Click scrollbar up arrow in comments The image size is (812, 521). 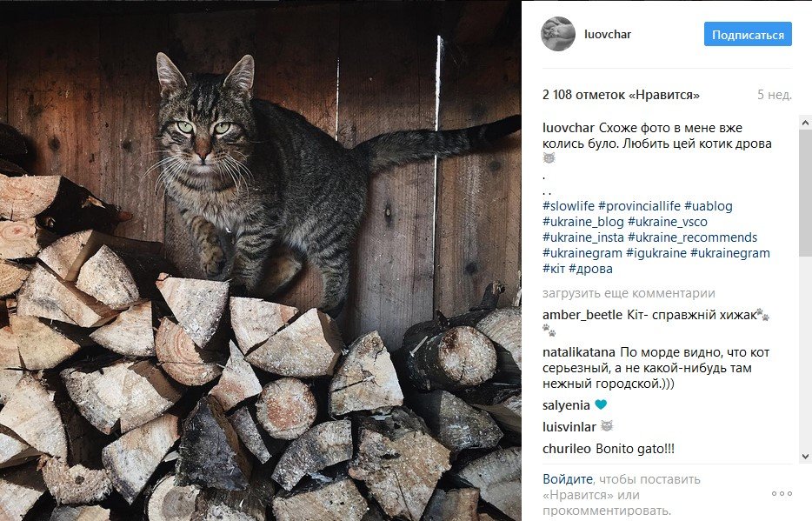(805, 123)
